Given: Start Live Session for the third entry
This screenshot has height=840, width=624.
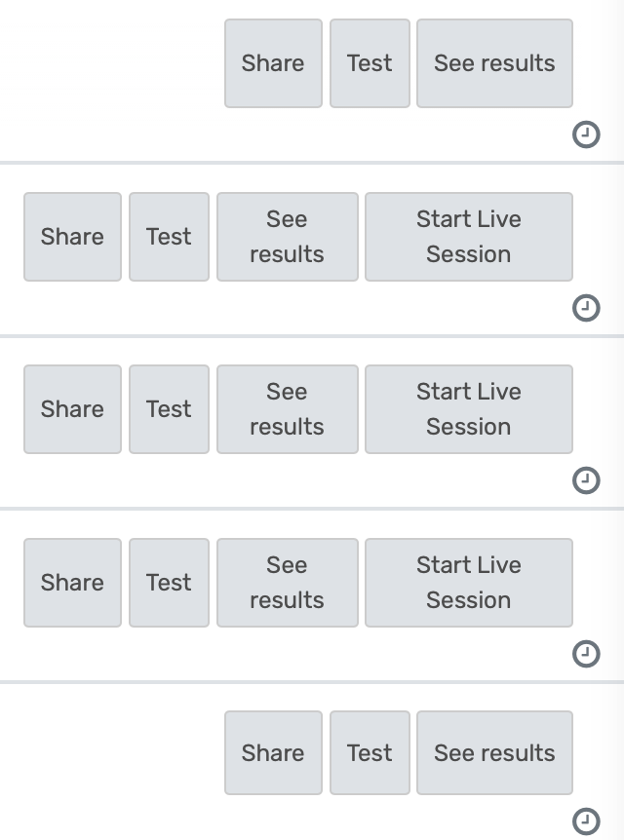Looking at the screenshot, I should tap(469, 409).
